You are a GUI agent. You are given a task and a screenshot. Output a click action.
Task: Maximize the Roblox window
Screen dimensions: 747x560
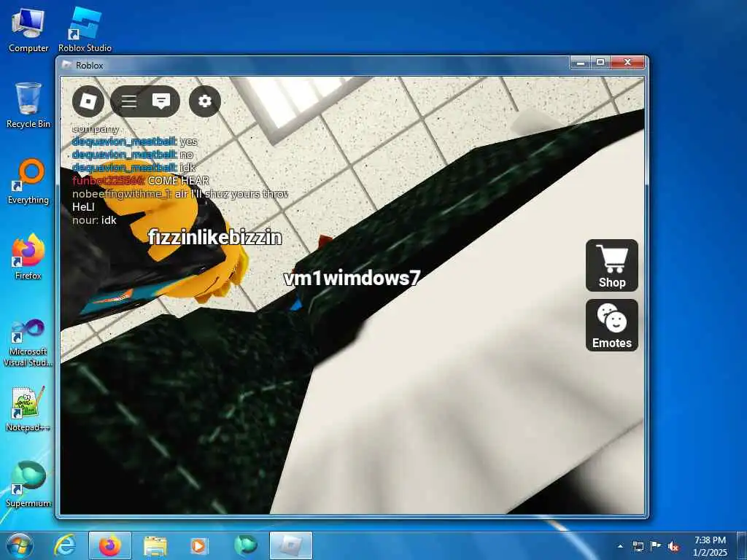(600, 63)
